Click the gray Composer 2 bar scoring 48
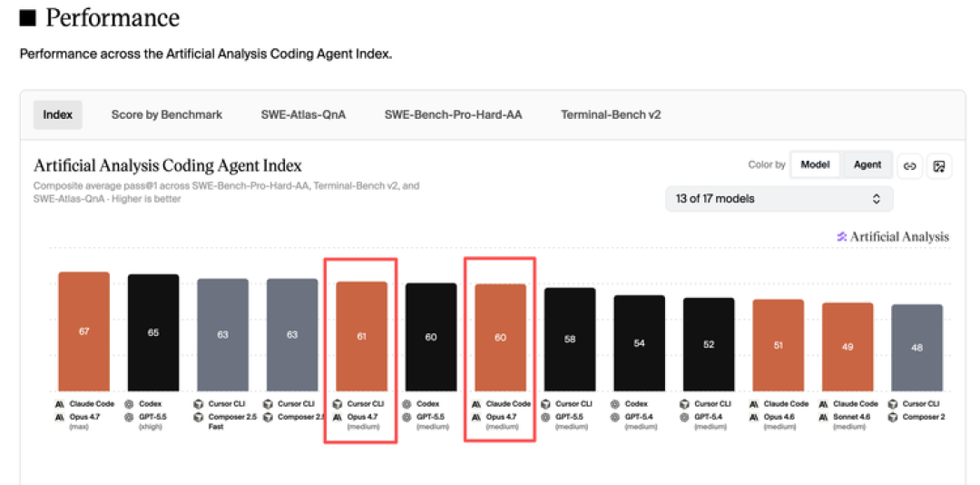980x485 pixels. pos(916,348)
